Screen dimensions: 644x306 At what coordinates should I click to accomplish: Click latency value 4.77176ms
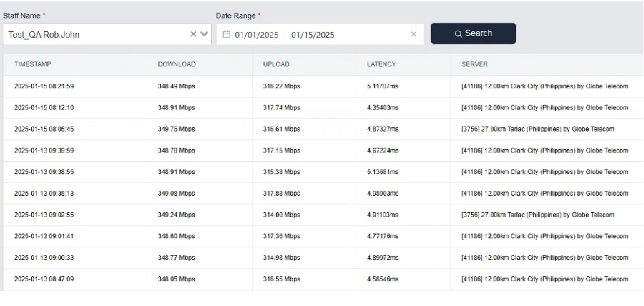point(383,236)
